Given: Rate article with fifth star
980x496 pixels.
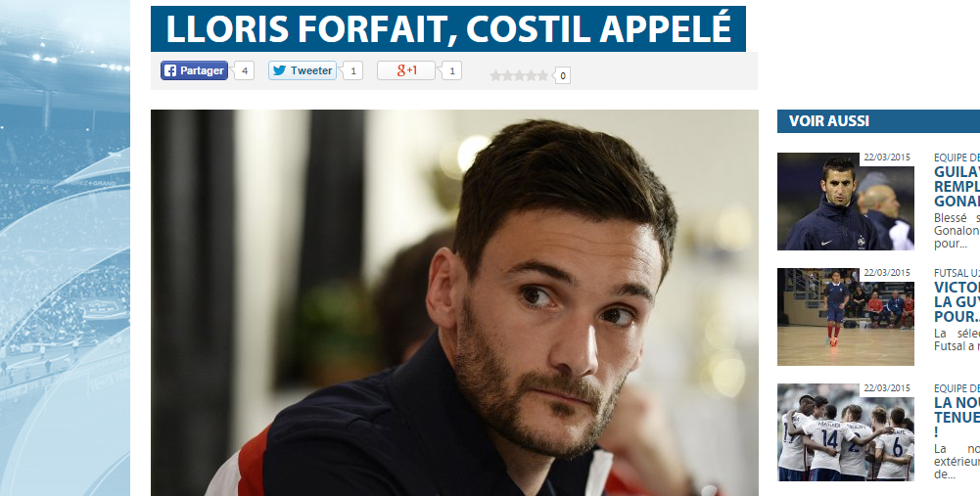Looking at the screenshot, I should [543, 75].
